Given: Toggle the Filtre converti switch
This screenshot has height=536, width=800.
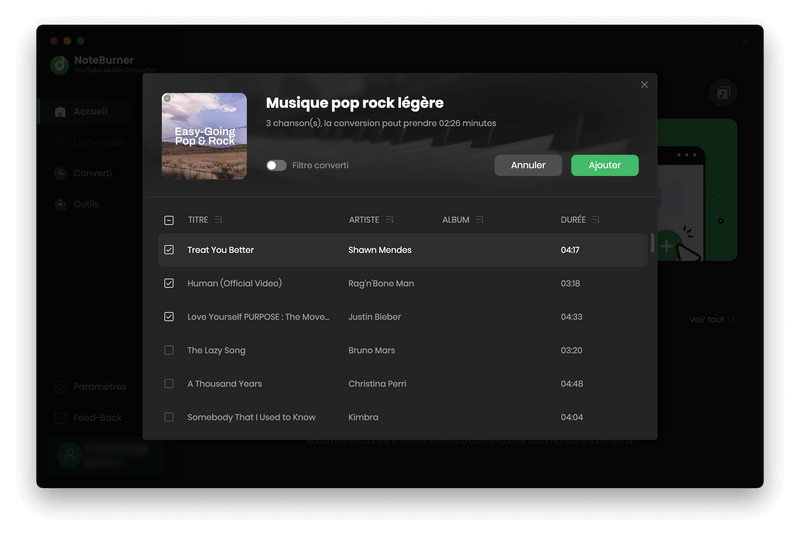Looking at the screenshot, I should click(276, 165).
